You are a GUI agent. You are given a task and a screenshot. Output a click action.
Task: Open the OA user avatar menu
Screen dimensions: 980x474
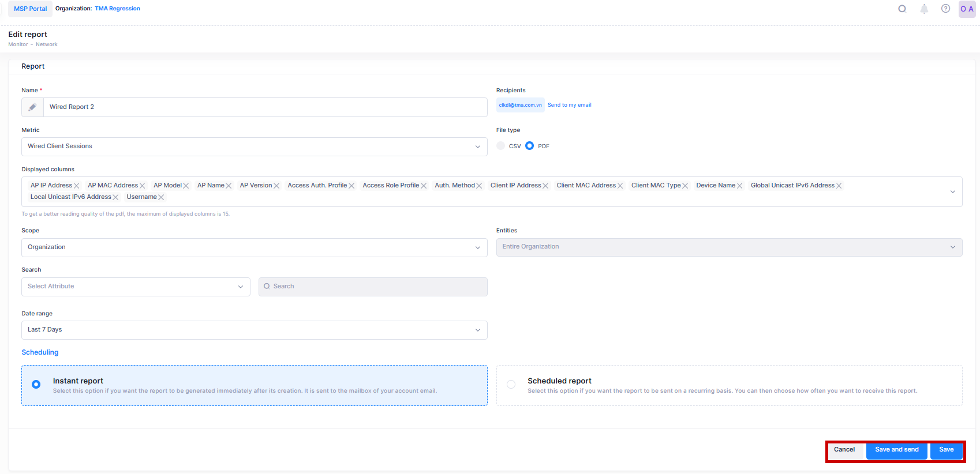[x=967, y=9]
